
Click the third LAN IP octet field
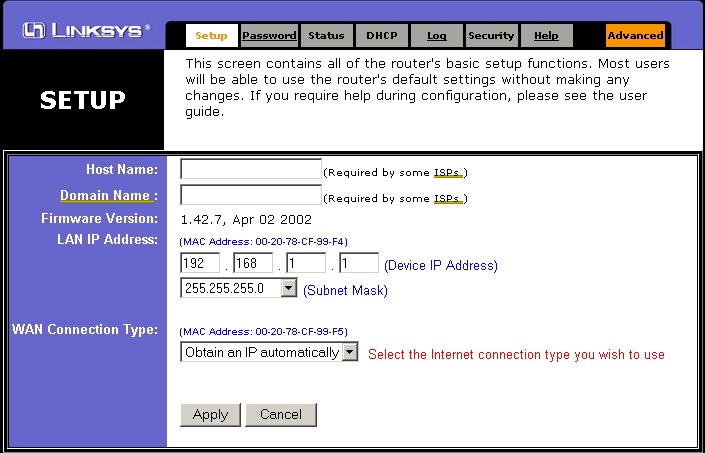[306, 263]
